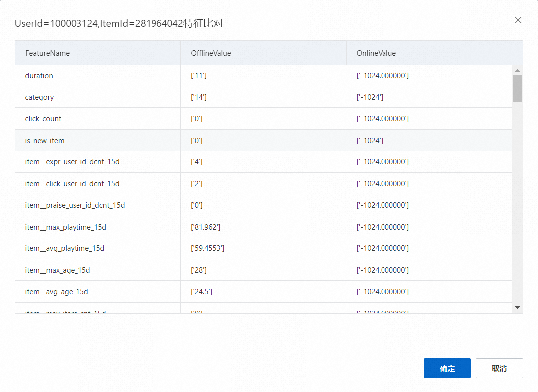This screenshot has width=538, height=392.
Task: Select the OnlineValue column header
Action: point(376,53)
